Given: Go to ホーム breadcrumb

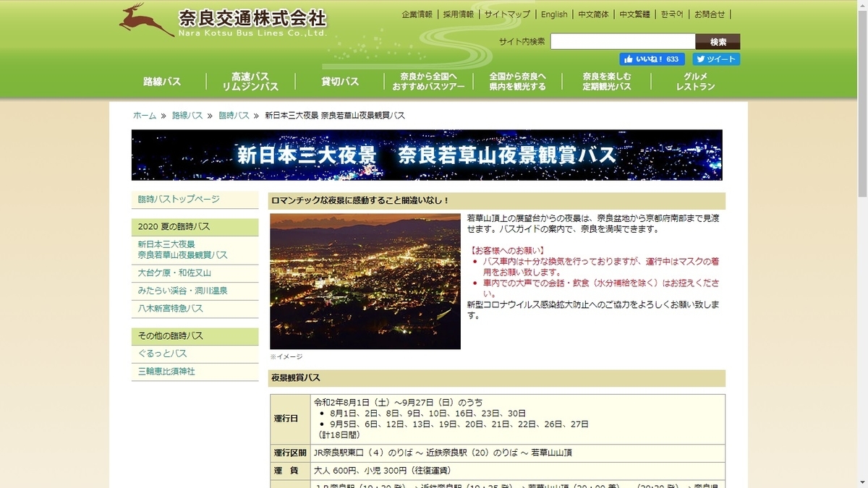Looking at the screenshot, I should tap(144, 116).
